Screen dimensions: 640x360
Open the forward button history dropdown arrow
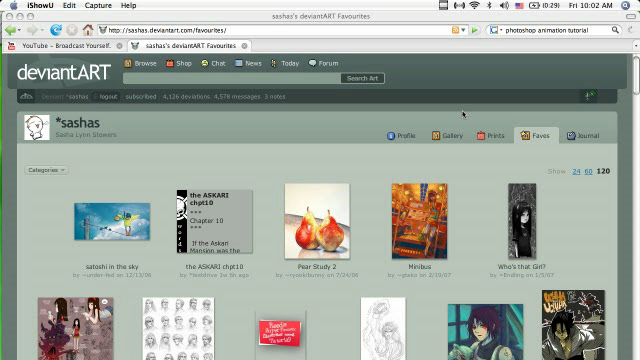42,30
